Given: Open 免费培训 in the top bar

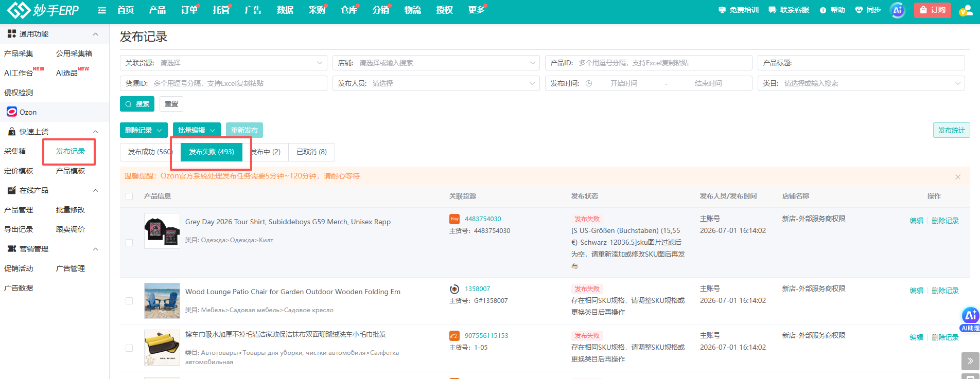Looking at the screenshot, I should tap(739, 10).
